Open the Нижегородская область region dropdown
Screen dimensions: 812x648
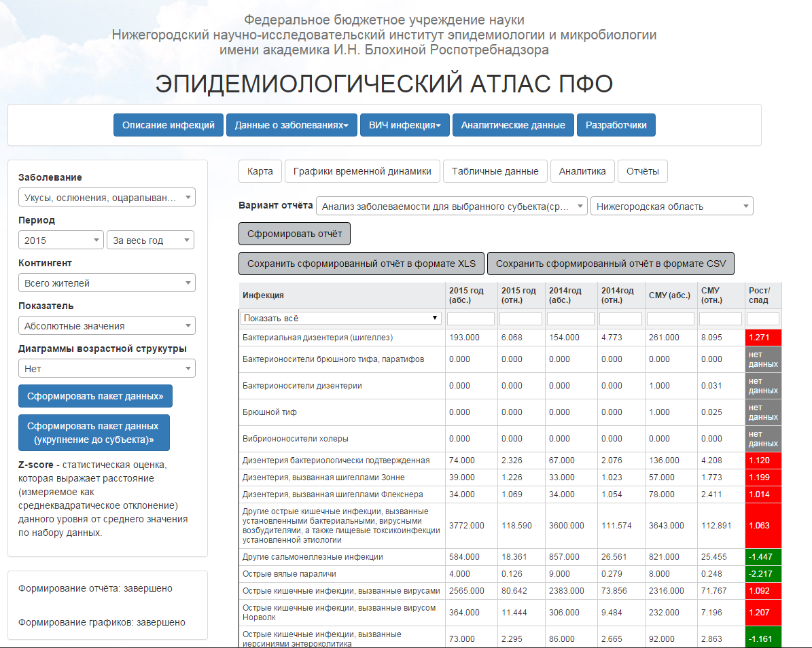pyautogui.click(x=671, y=206)
